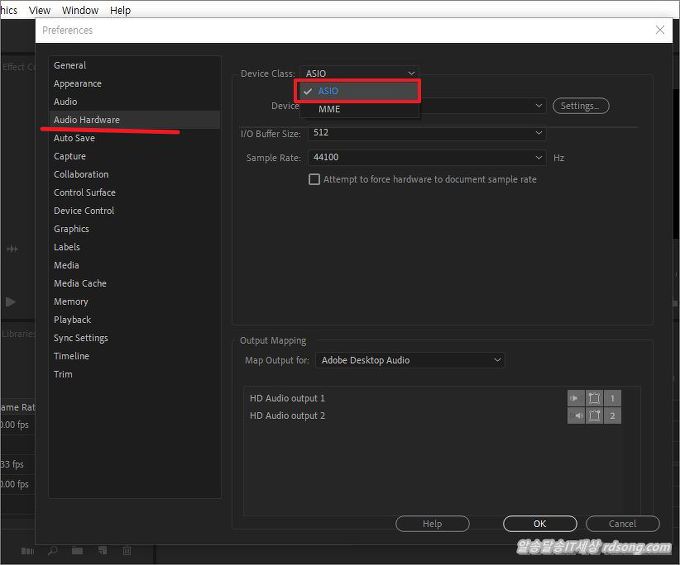The image size is (680, 565).
Task: Click the channel 1 icon on HD Audio output 1
Action: point(612,398)
